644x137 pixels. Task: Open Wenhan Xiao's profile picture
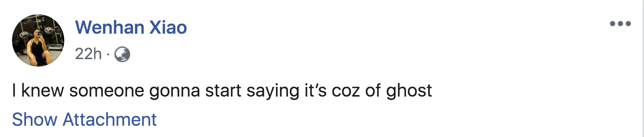(x=38, y=40)
